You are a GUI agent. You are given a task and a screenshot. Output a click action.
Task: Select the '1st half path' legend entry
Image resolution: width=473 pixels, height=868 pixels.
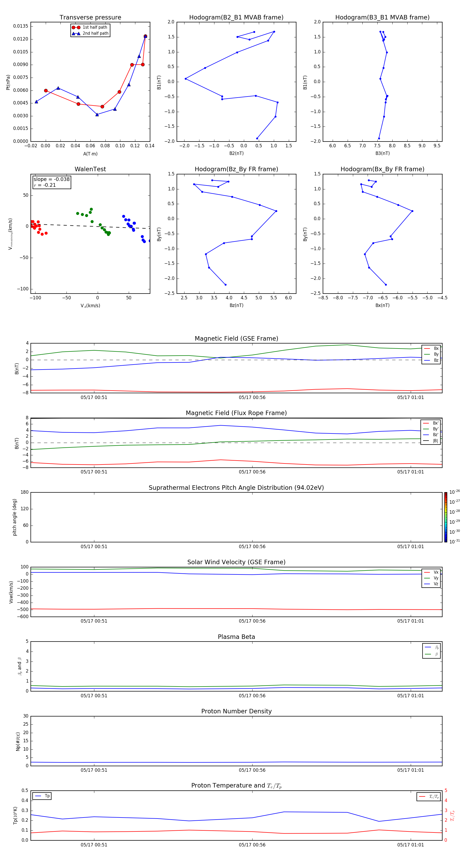(90, 27)
